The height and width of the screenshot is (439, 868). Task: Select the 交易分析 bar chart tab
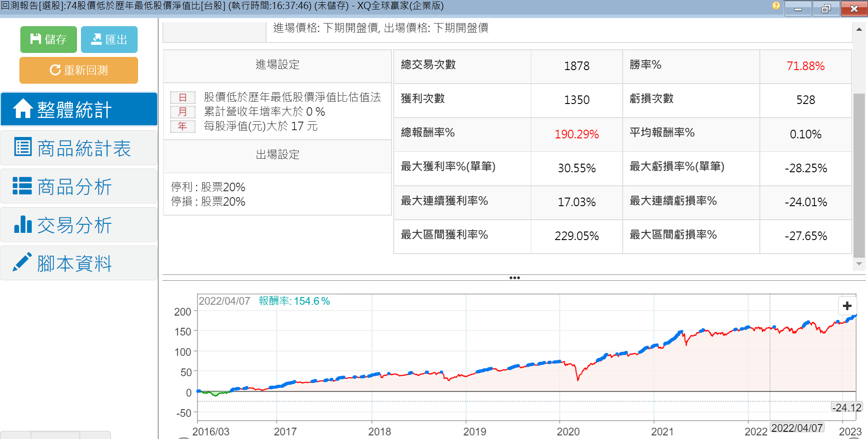click(79, 225)
